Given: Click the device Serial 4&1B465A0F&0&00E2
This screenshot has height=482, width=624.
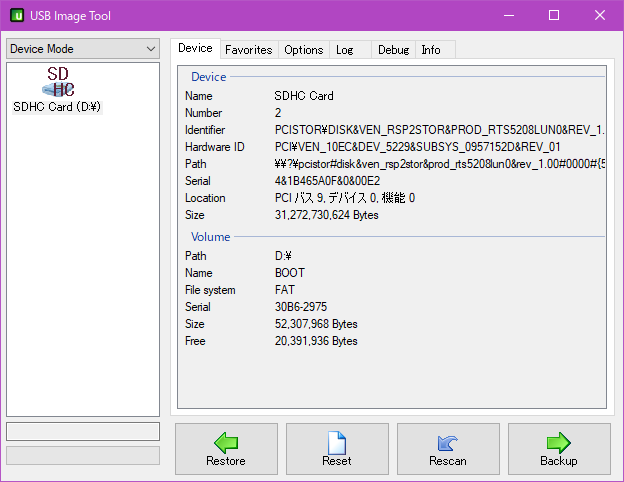Looking at the screenshot, I should point(327,181).
